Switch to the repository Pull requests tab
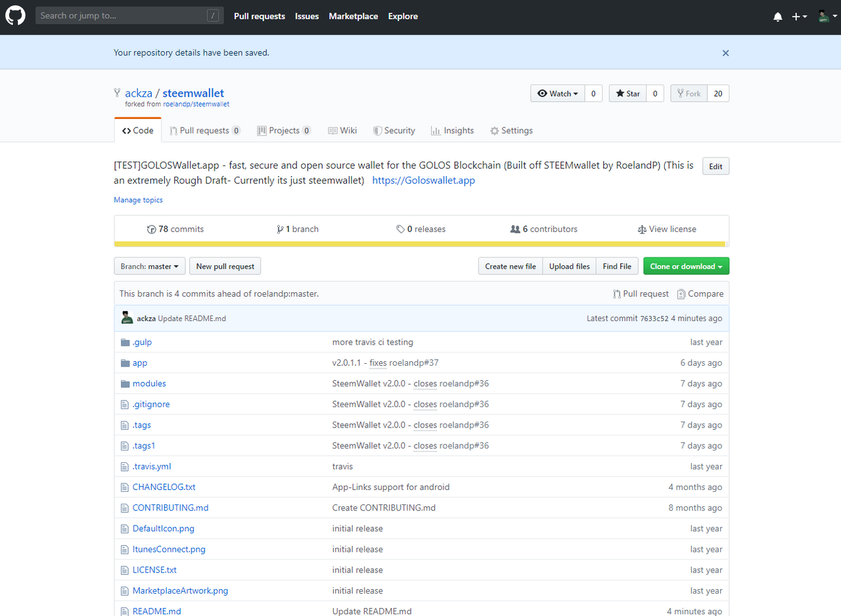Screen dimensions: 841x616 (205, 130)
